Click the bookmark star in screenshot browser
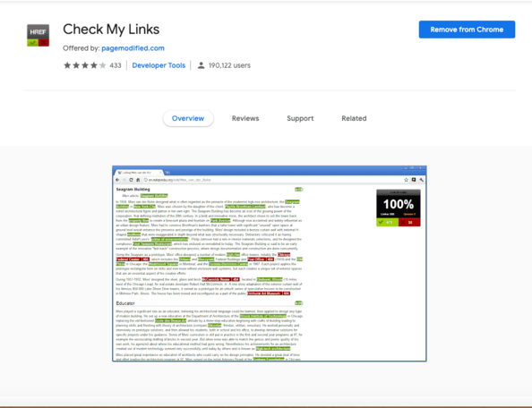The width and height of the screenshot is (532, 408). click(406, 180)
